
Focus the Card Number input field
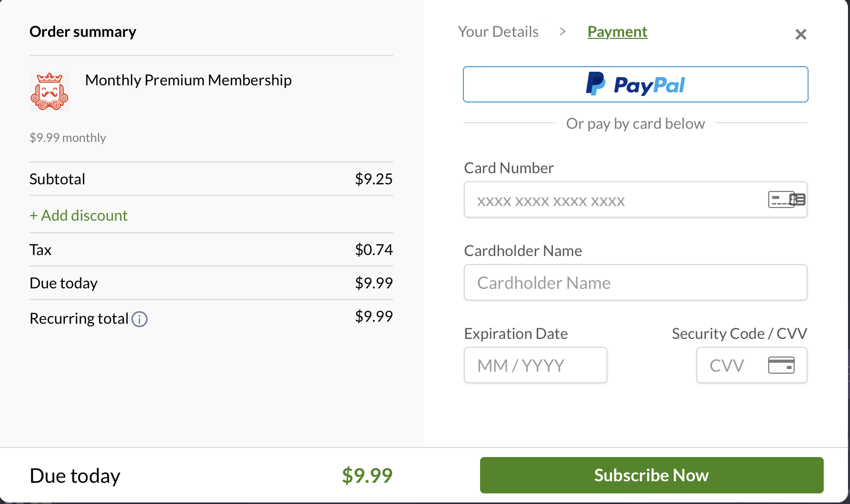(636, 199)
